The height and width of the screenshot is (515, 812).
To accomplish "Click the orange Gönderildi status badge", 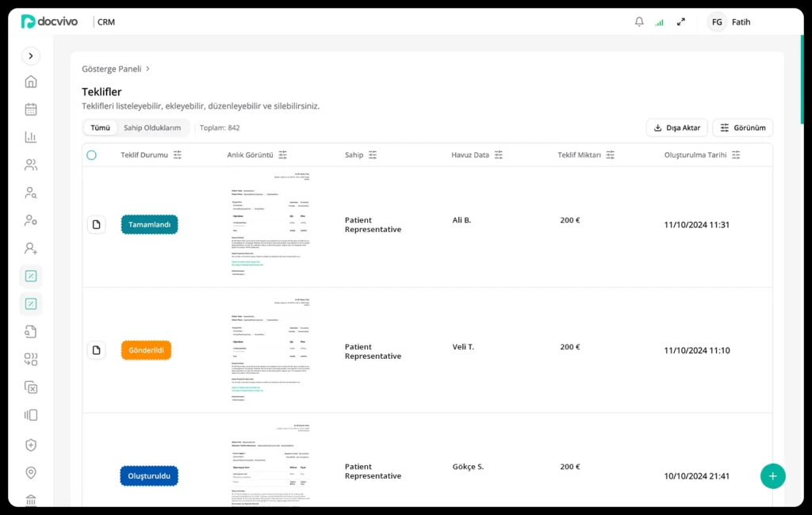I will pyautogui.click(x=146, y=350).
